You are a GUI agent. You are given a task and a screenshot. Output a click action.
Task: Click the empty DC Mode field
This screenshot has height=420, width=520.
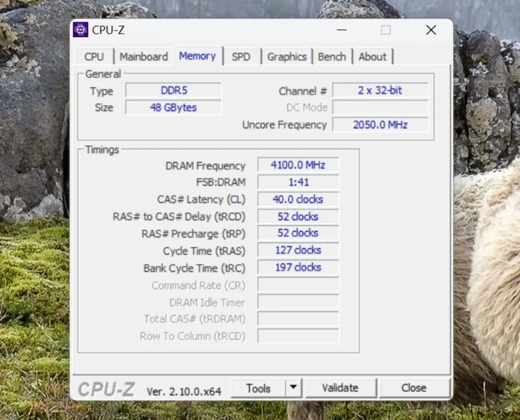[x=380, y=108]
